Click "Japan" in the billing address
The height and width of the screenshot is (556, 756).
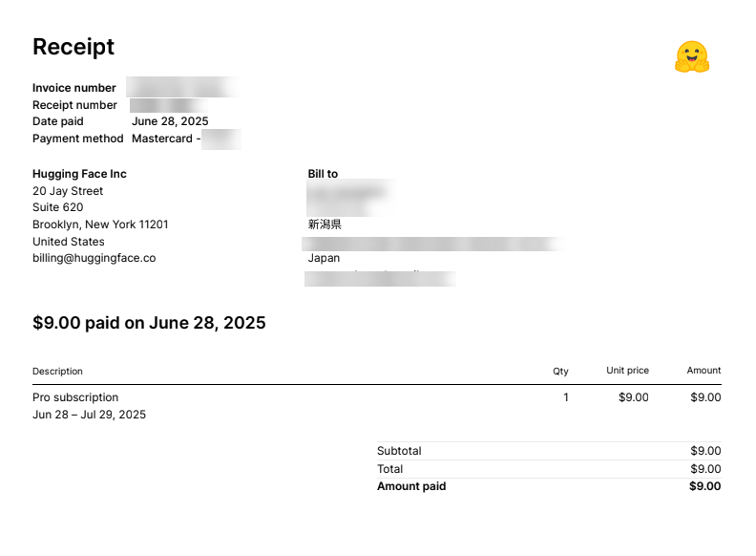tap(324, 258)
